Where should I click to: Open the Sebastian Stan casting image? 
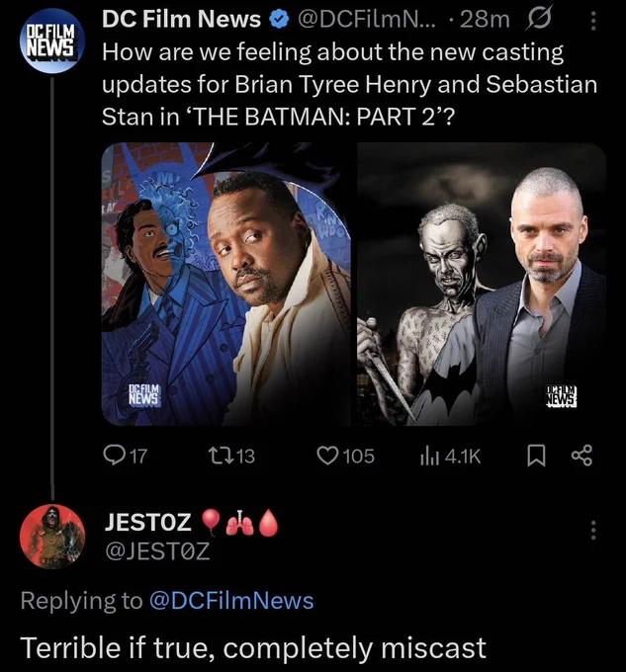[x=482, y=284]
